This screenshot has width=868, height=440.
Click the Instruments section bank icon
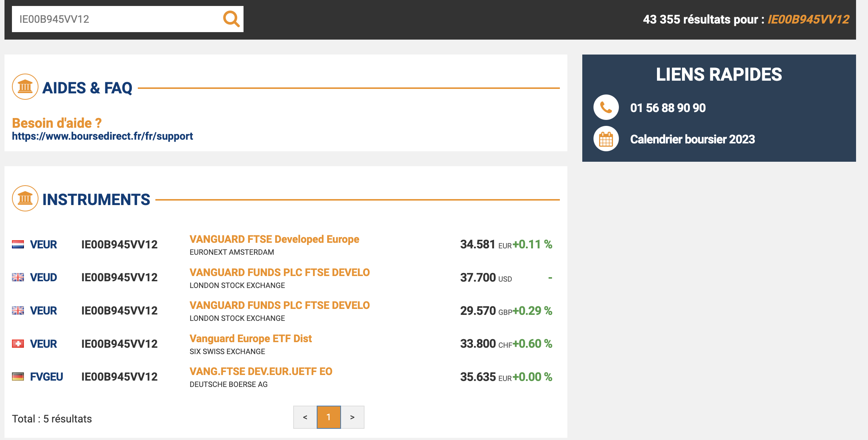point(25,198)
